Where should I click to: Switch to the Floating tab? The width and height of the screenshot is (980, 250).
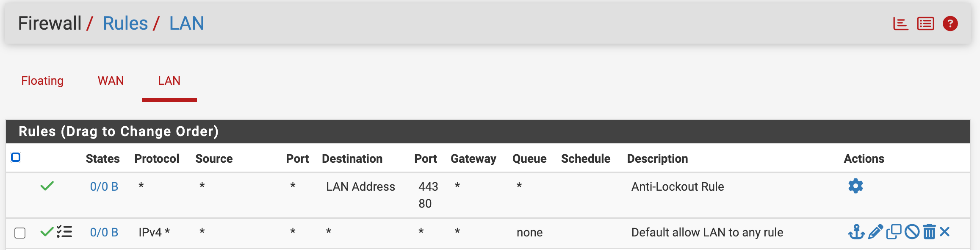pyautogui.click(x=42, y=81)
